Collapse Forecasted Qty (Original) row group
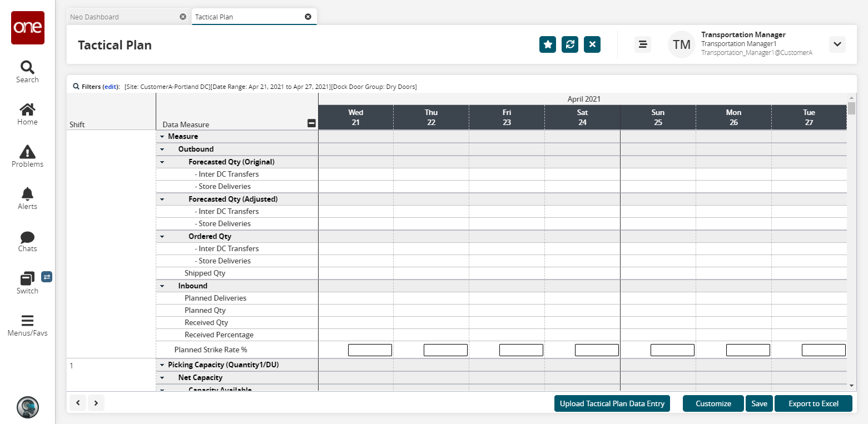This screenshot has height=424, width=868. 162,162
